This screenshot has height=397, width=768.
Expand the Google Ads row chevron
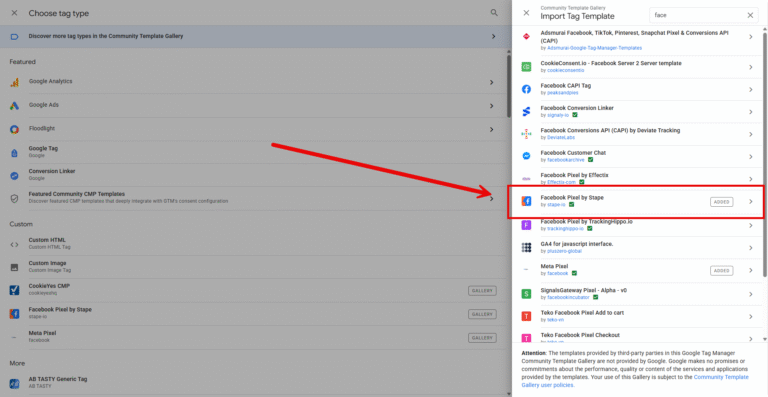(491, 106)
